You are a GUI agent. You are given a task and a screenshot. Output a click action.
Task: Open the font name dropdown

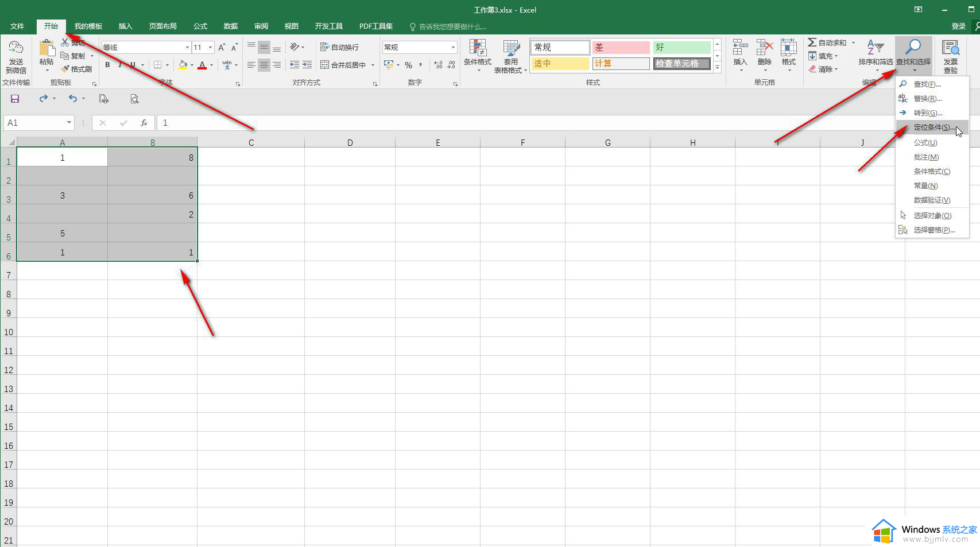pos(187,47)
